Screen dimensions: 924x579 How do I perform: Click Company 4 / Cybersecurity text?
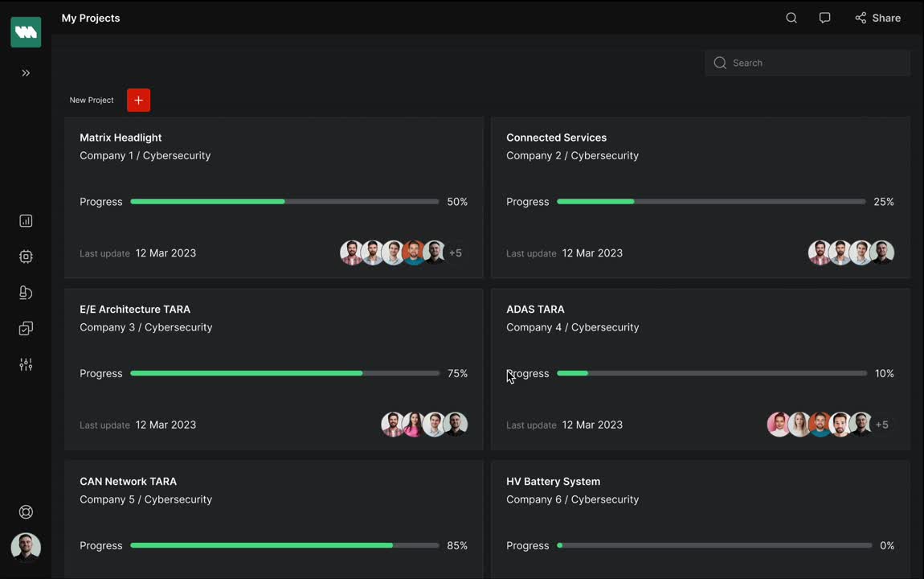point(572,327)
